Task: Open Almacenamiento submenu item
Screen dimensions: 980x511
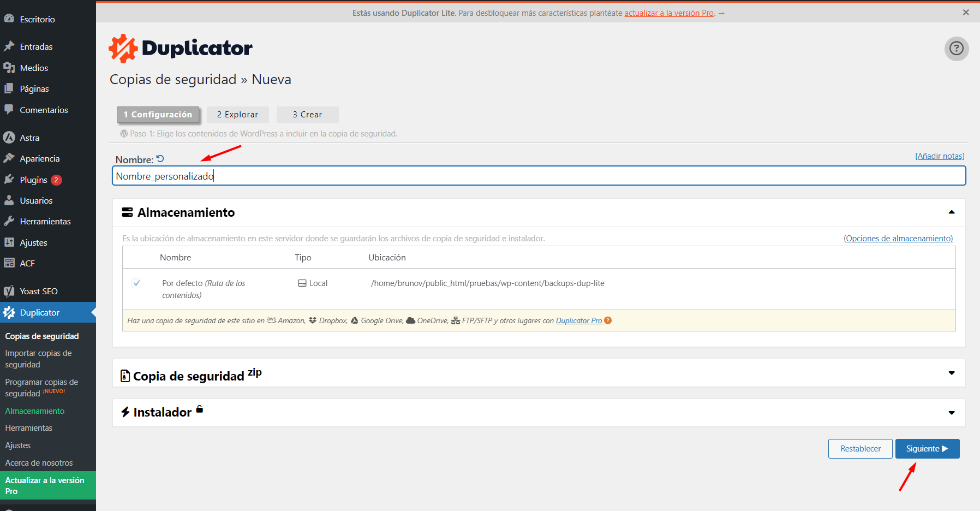Action: 35,411
